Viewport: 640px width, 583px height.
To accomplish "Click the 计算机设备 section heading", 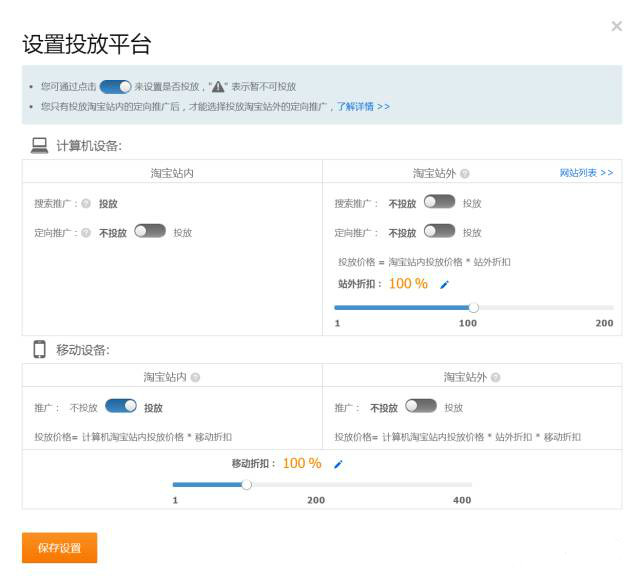I will coord(89,146).
